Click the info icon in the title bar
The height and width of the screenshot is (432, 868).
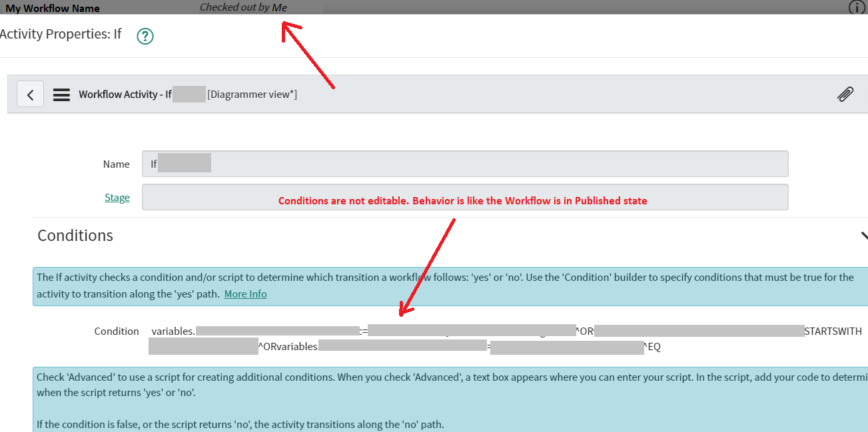[855, 7]
